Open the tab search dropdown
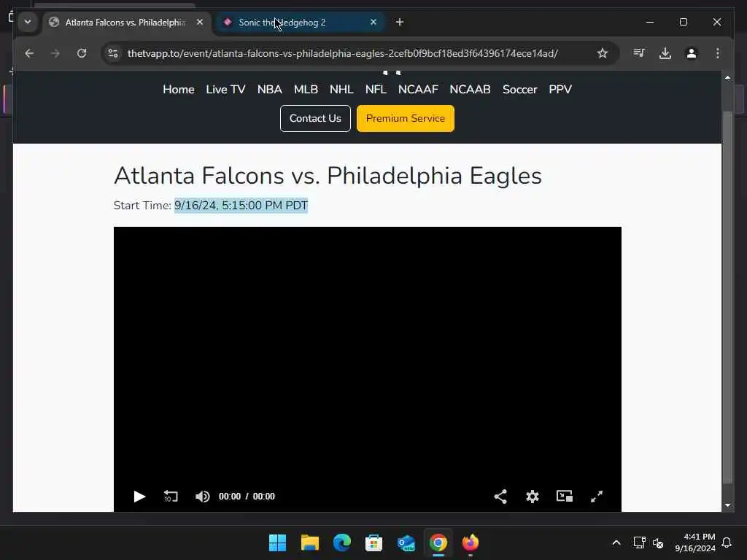 tap(28, 22)
